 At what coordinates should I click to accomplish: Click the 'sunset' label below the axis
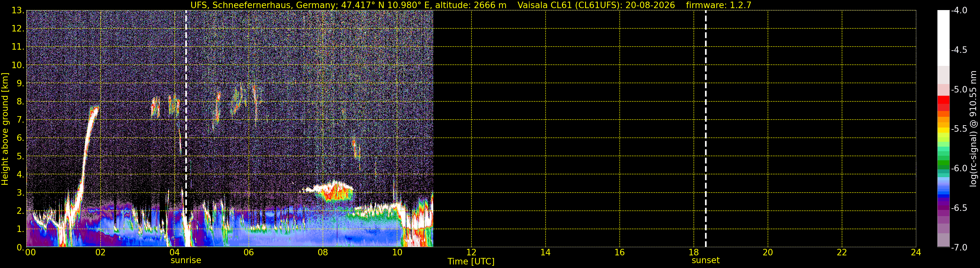coord(706,261)
